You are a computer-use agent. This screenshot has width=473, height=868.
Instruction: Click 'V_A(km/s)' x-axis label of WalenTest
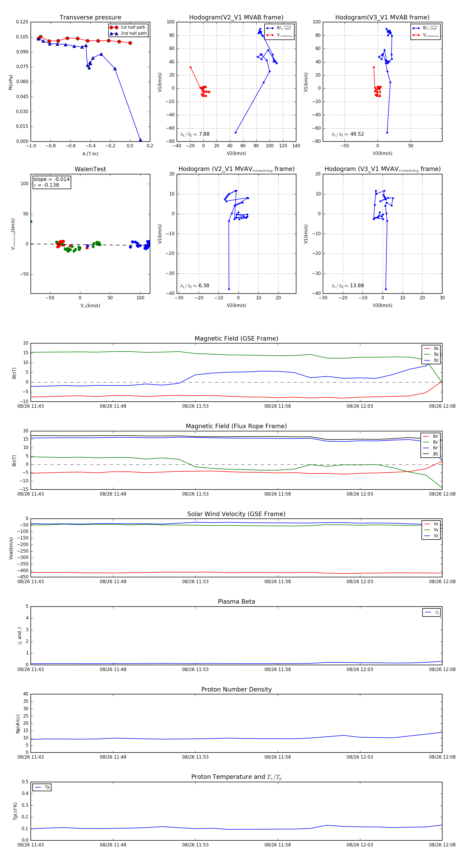click(90, 306)
